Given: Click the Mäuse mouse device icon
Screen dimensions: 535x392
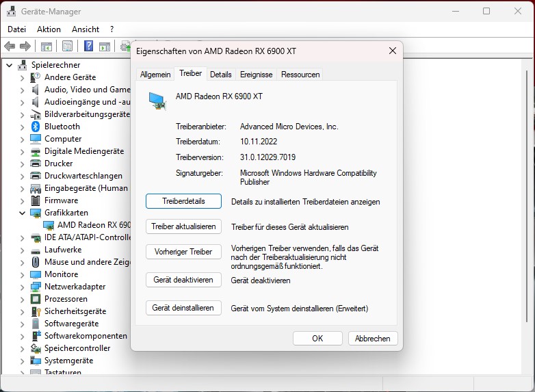Looking at the screenshot, I should click(36, 262).
